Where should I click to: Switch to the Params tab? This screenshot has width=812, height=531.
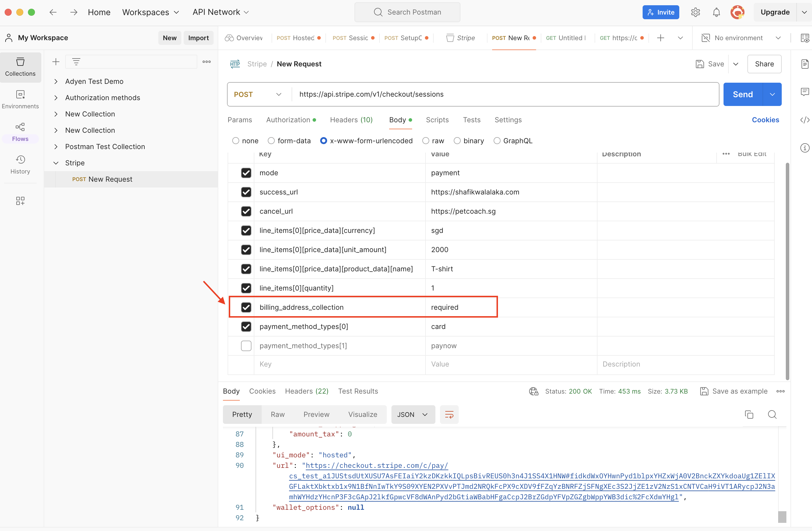240,120
